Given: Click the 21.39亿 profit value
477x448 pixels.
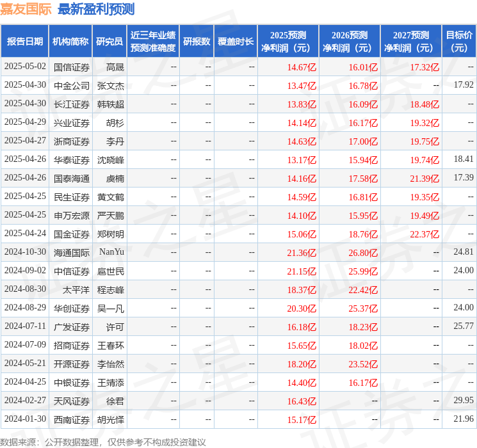Looking at the screenshot, I should pyautogui.click(x=424, y=179).
